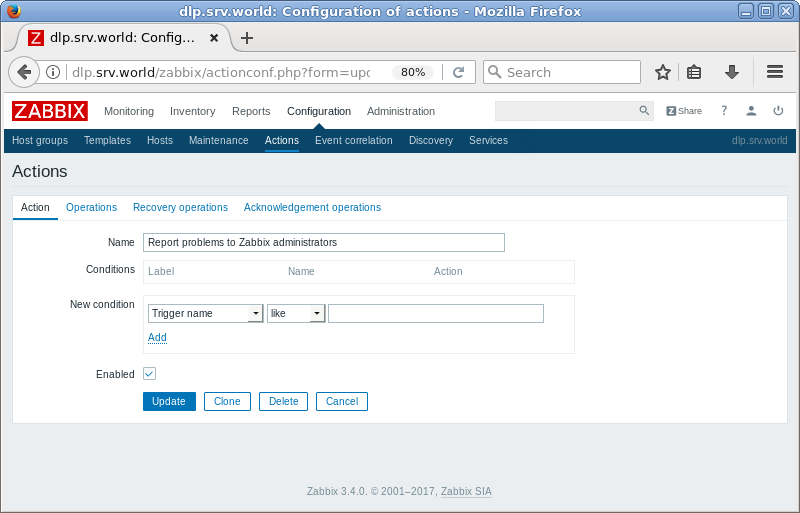Viewport: 800px width, 513px height.
Task: Click the Conditions 'Action' column header
Action: (448, 272)
